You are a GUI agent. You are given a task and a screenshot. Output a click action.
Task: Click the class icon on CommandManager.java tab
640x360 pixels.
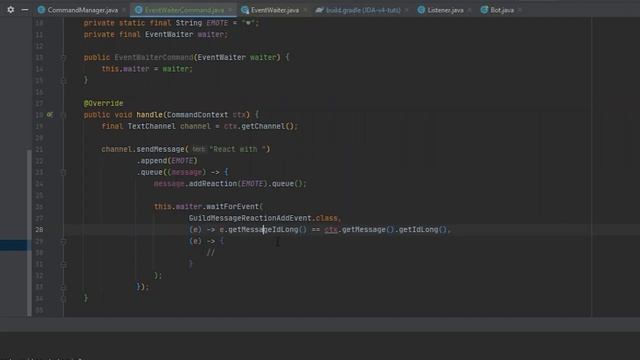point(41,10)
